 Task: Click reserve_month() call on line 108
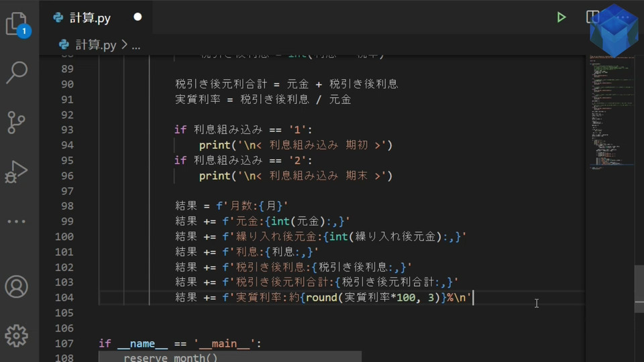[170, 357]
